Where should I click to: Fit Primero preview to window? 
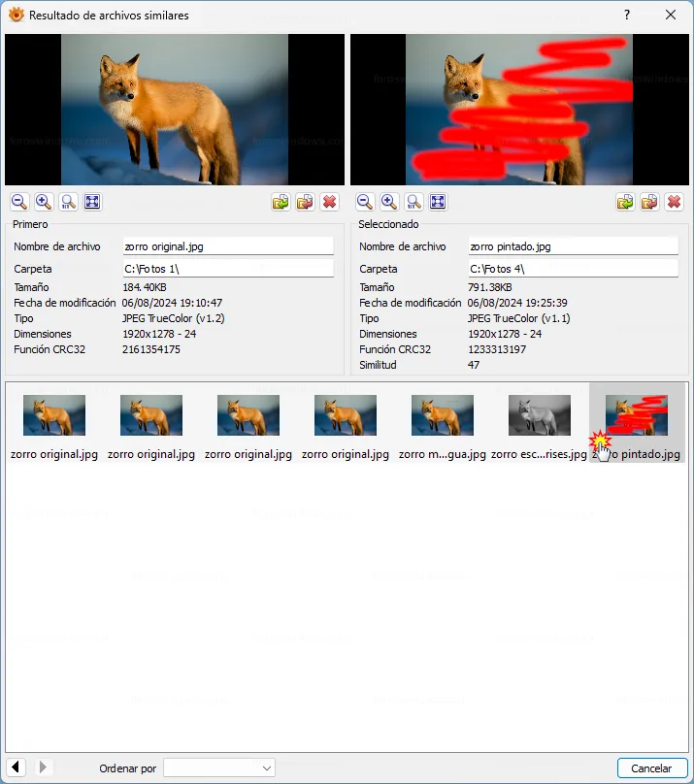92,202
